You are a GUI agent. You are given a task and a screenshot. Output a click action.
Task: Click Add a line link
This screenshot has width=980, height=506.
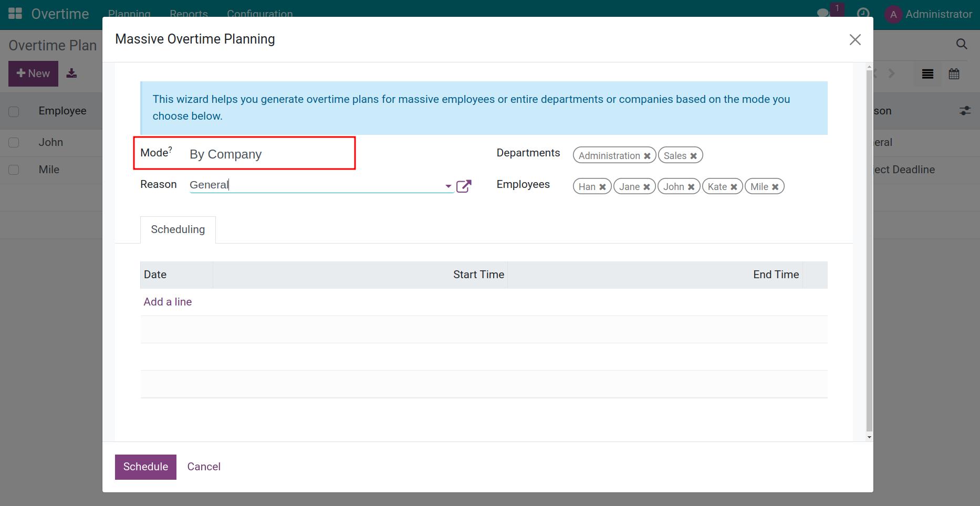click(168, 302)
